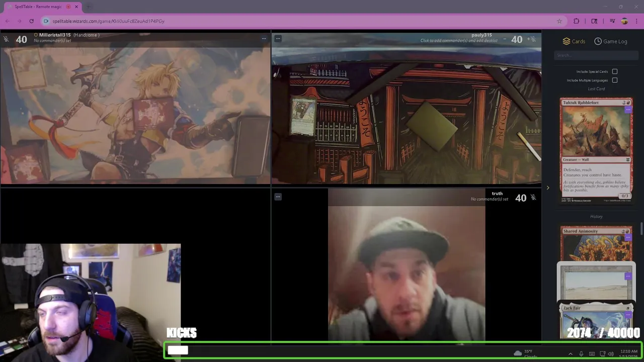
Task: Click truth player's life total 40
Action: [521, 198]
